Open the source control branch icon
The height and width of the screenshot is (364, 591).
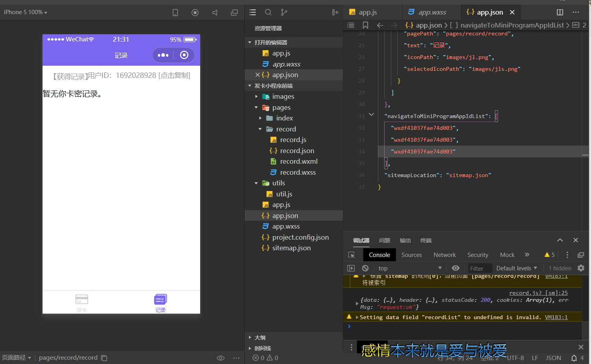[x=284, y=13]
